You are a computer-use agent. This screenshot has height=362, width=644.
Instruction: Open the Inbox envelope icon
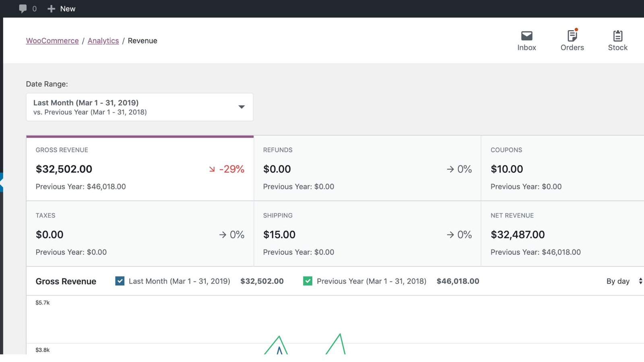[x=526, y=36]
